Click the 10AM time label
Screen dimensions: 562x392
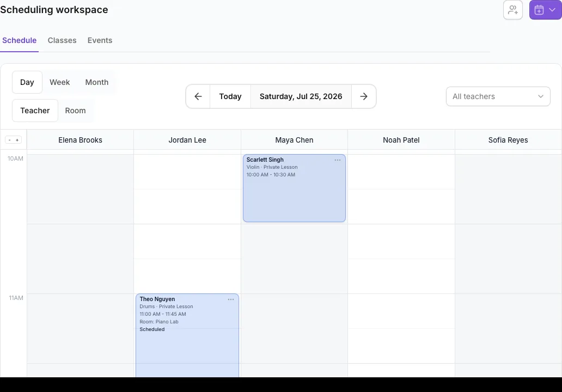(15, 159)
